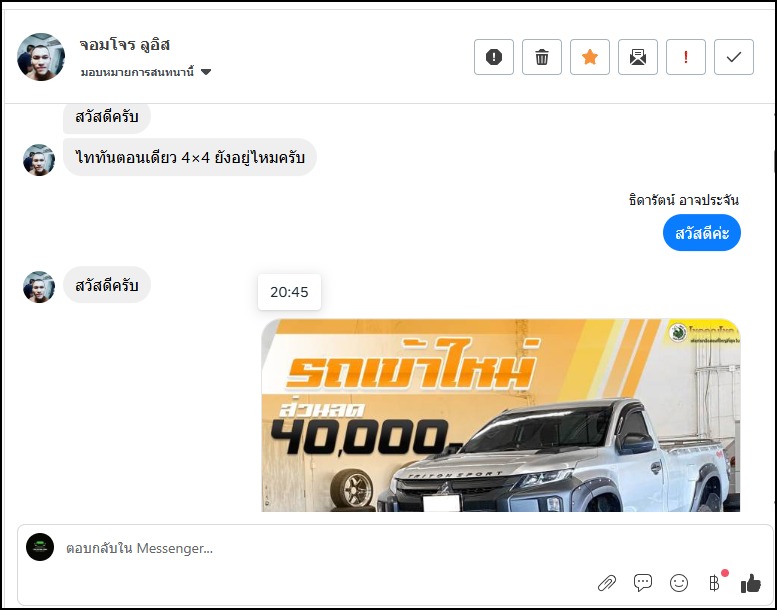Select the ไททันตอนเดียว 4×4 message bubble

[x=190, y=158]
